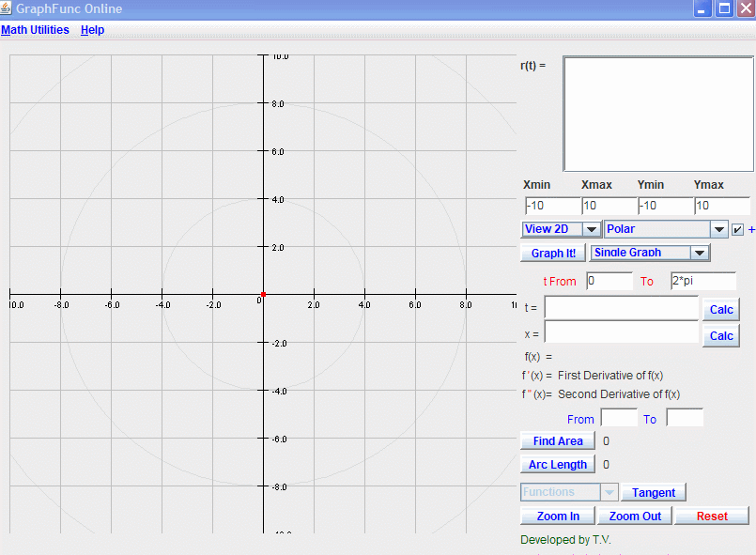Click the Ymin input field
Image resolution: width=756 pixels, height=555 pixels.
pos(666,206)
